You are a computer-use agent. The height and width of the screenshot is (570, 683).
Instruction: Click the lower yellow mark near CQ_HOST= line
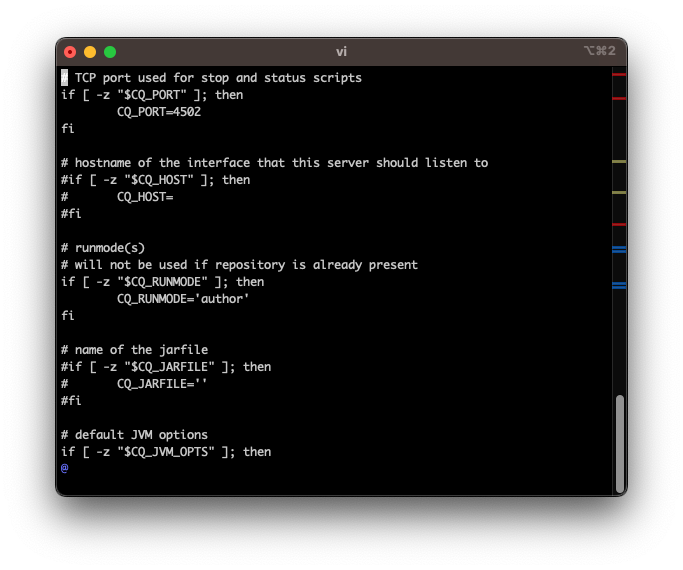tap(619, 192)
